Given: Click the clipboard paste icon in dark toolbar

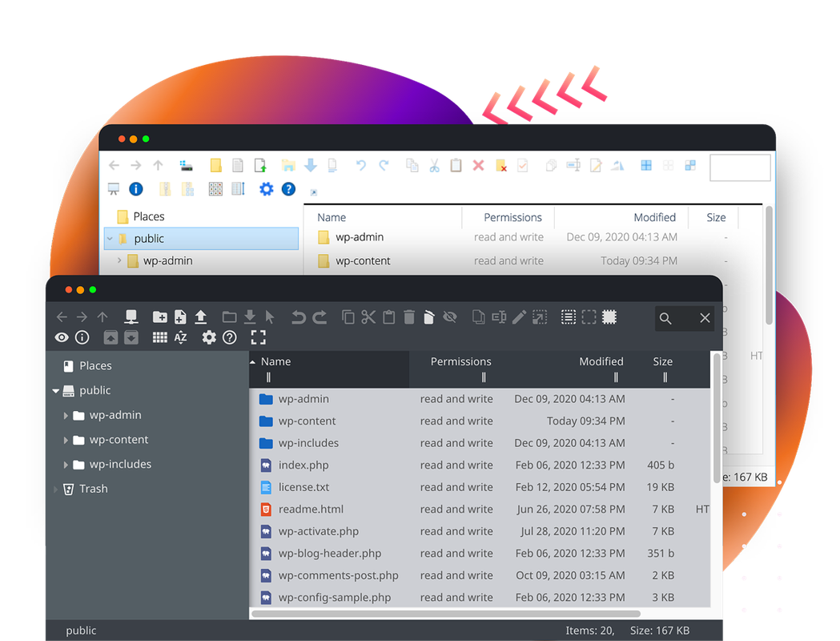Looking at the screenshot, I should [389, 317].
